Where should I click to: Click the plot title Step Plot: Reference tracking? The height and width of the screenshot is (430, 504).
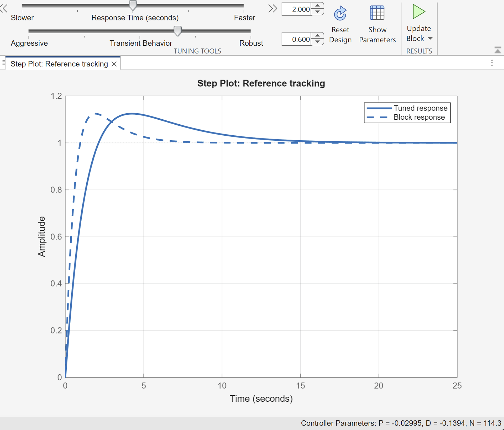click(x=261, y=83)
